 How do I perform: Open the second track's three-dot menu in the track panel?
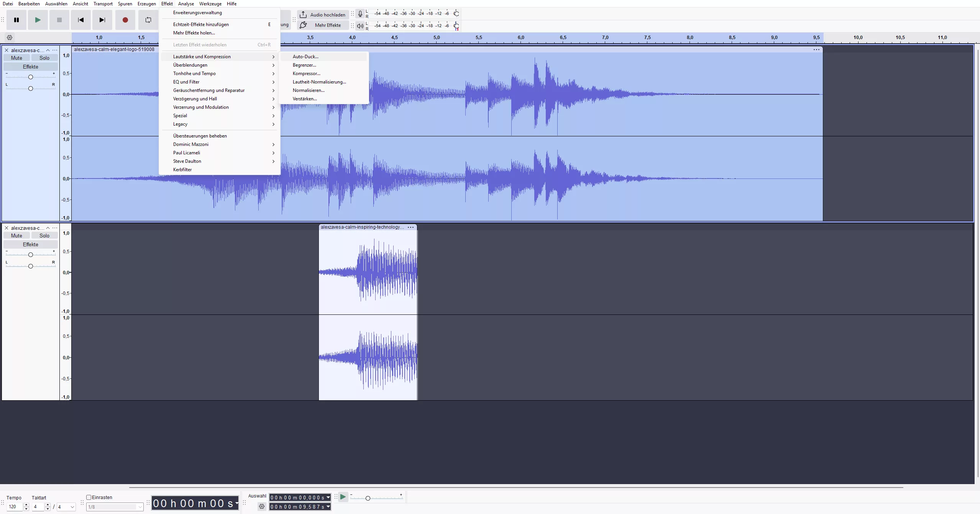[x=55, y=228]
